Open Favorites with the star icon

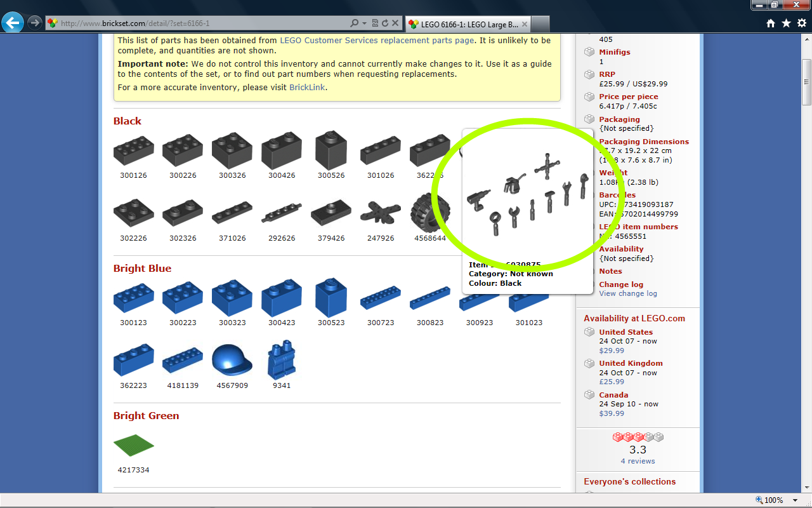coord(786,23)
